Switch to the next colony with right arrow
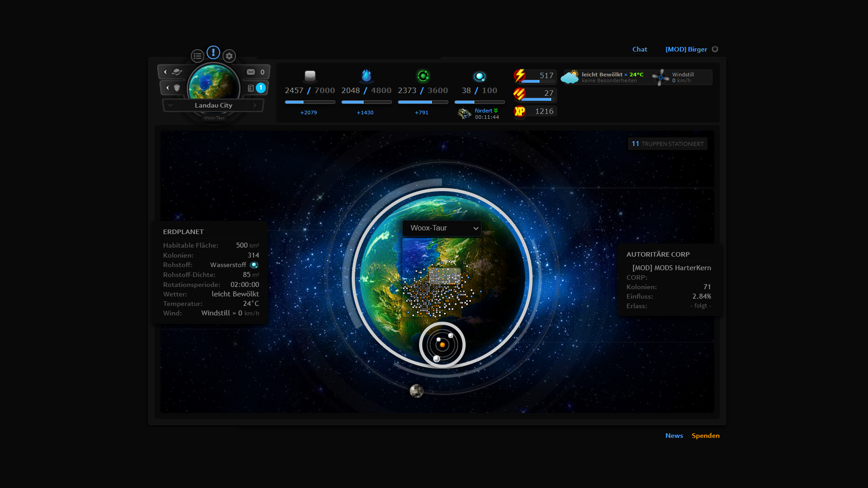Screen dimensions: 868x488 pos(255,105)
